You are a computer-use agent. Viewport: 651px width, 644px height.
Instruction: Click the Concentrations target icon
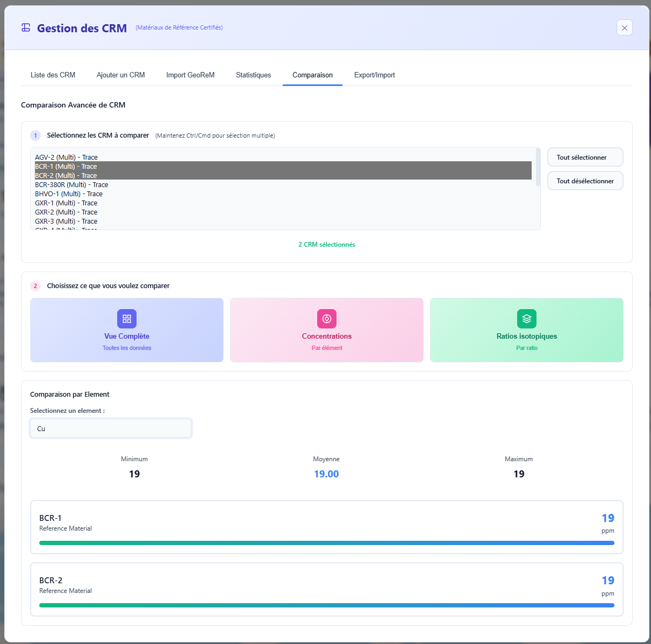[x=326, y=318]
